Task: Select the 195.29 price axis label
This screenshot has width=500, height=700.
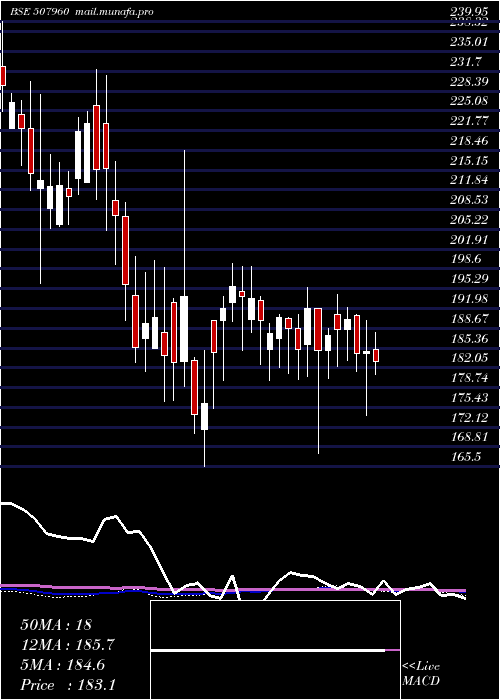Action: pos(468,279)
